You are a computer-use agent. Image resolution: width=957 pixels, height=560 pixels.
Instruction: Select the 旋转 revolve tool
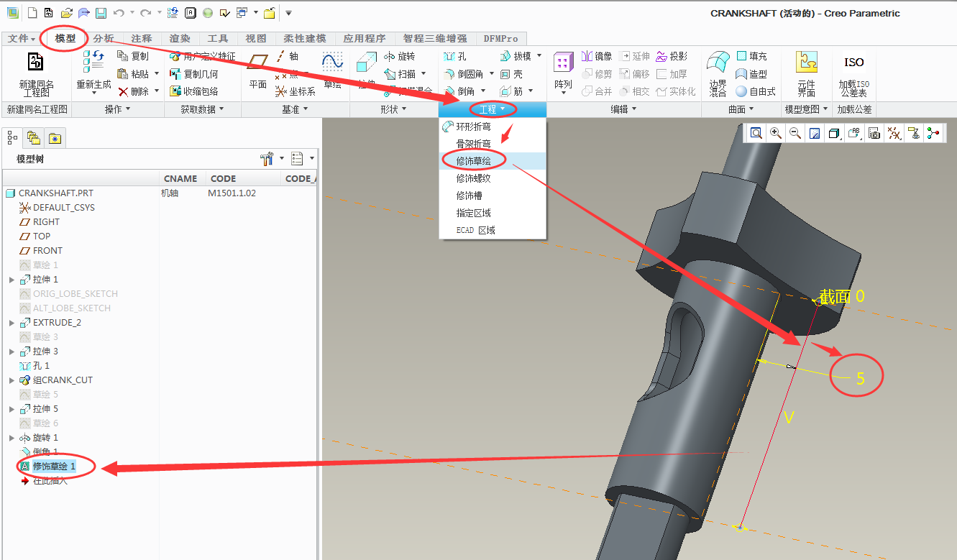[400, 56]
